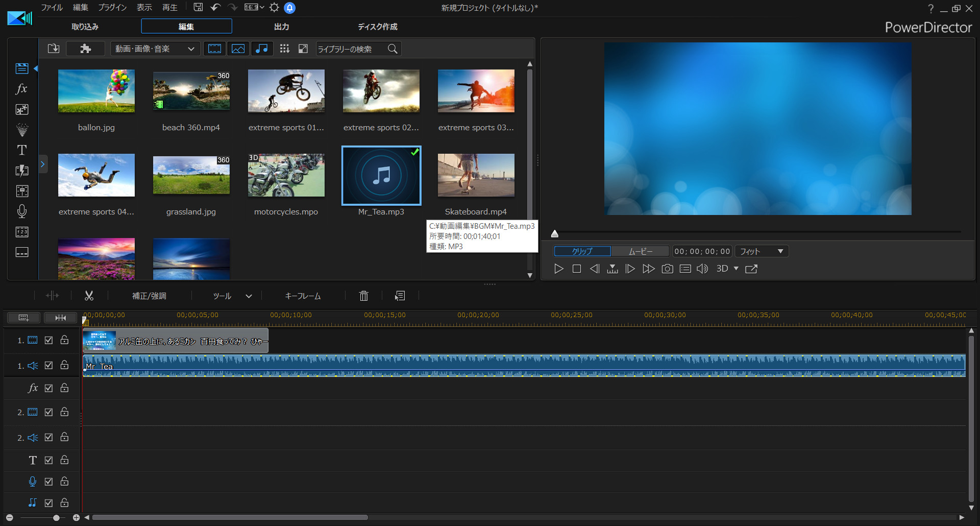Click the import media folder icon

[54, 49]
